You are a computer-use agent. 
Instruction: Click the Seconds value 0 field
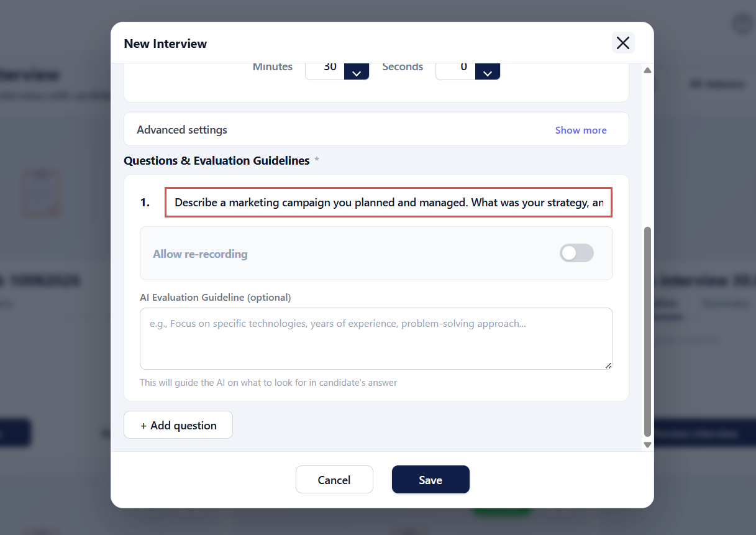456,70
